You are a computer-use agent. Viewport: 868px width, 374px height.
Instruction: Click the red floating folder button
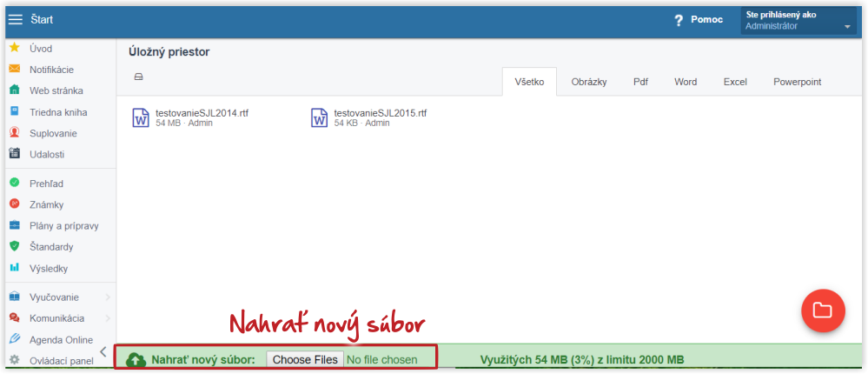coord(823,311)
